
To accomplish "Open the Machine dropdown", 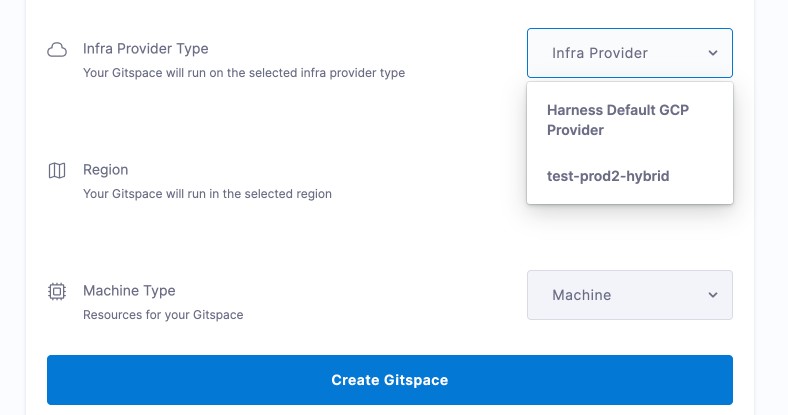I will 629,295.
